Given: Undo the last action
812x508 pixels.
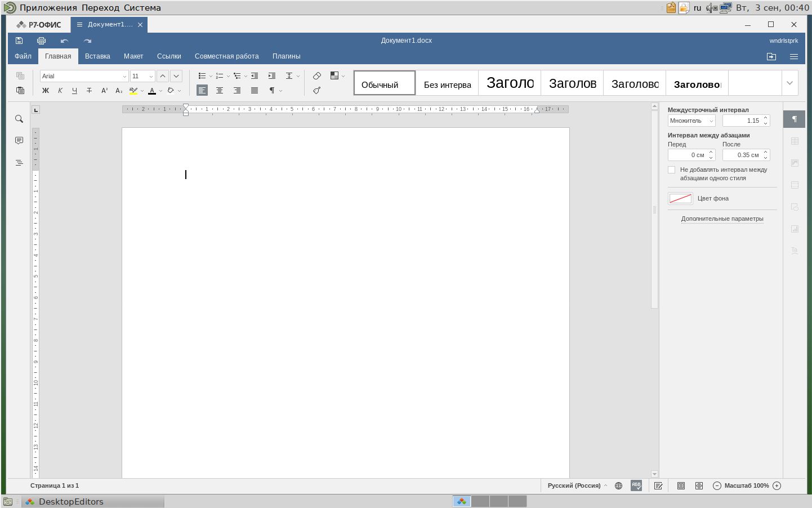Looking at the screenshot, I should pyautogui.click(x=64, y=41).
